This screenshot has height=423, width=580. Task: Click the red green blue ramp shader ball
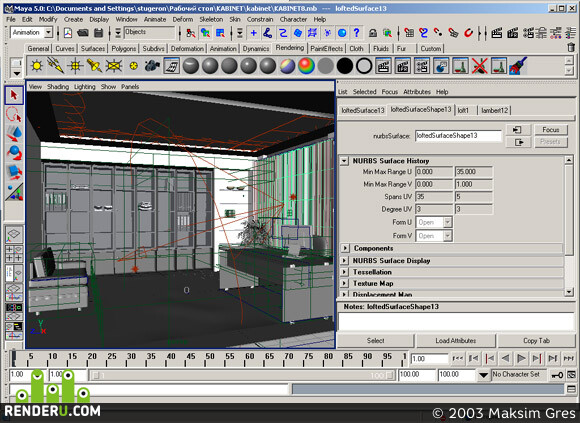306,66
